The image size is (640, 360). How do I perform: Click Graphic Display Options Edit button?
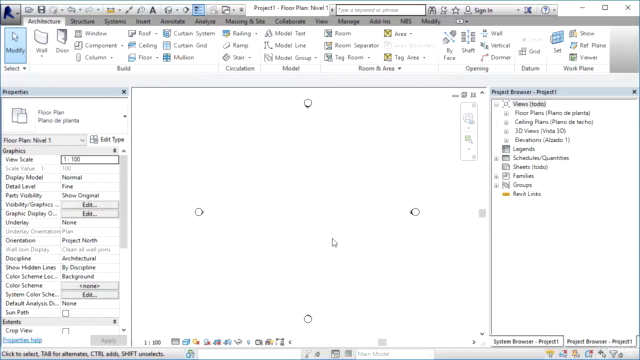pos(90,213)
